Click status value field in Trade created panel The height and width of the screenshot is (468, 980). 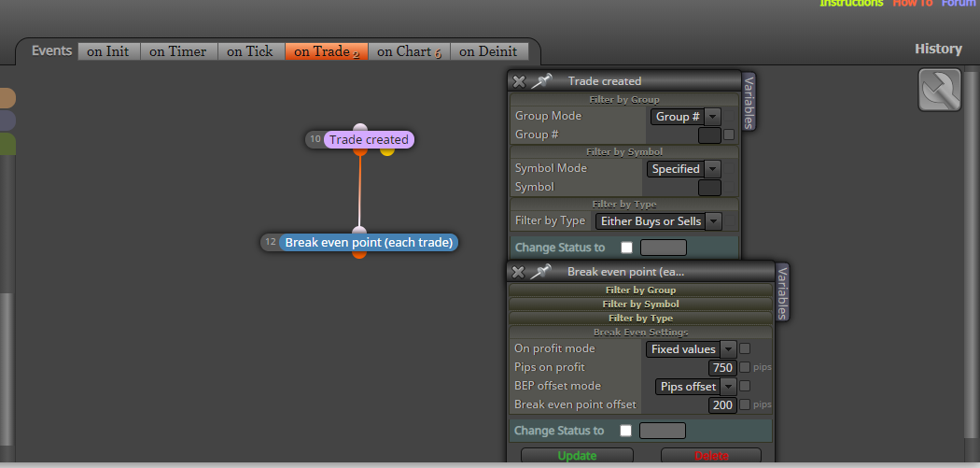pos(664,248)
